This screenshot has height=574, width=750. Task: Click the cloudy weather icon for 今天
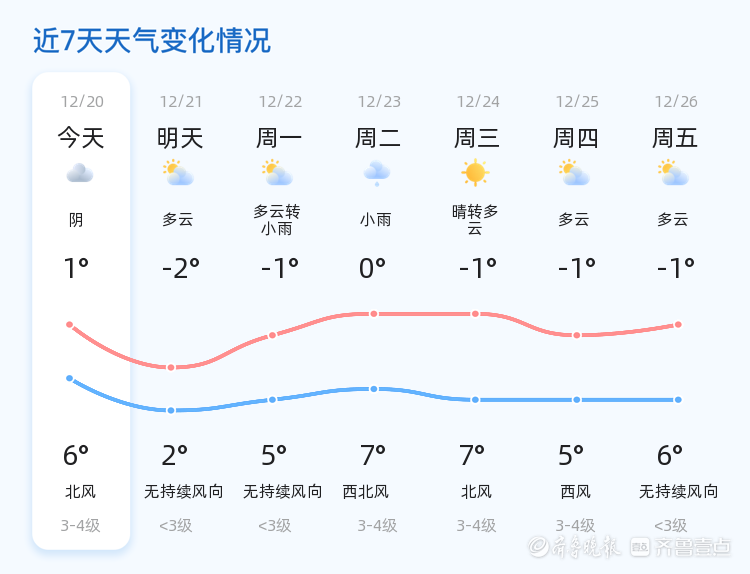[x=80, y=174]
